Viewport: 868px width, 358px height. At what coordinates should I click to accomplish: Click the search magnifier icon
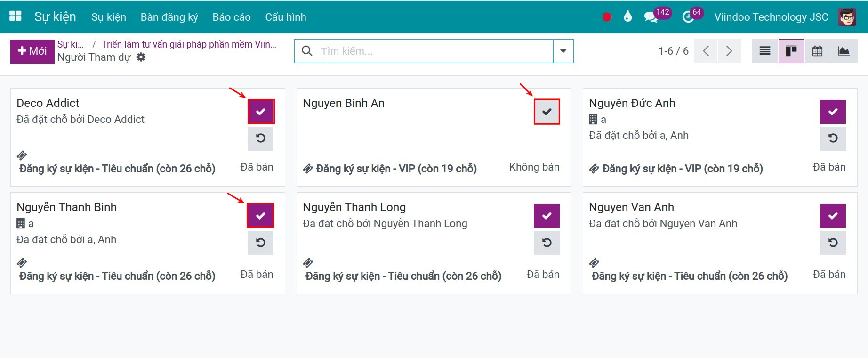point(307,51)
